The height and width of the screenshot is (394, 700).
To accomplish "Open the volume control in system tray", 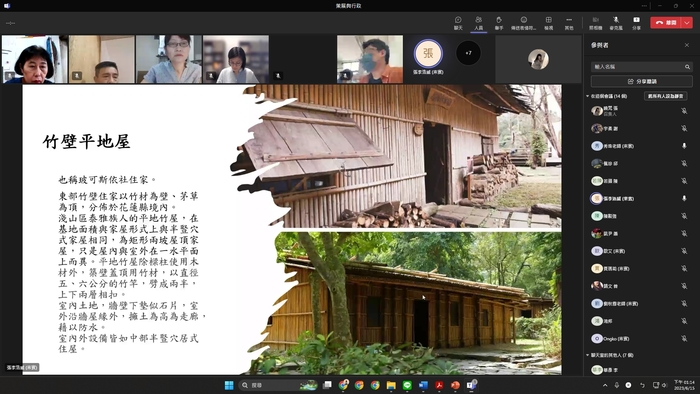I will (x=664, y=385).
